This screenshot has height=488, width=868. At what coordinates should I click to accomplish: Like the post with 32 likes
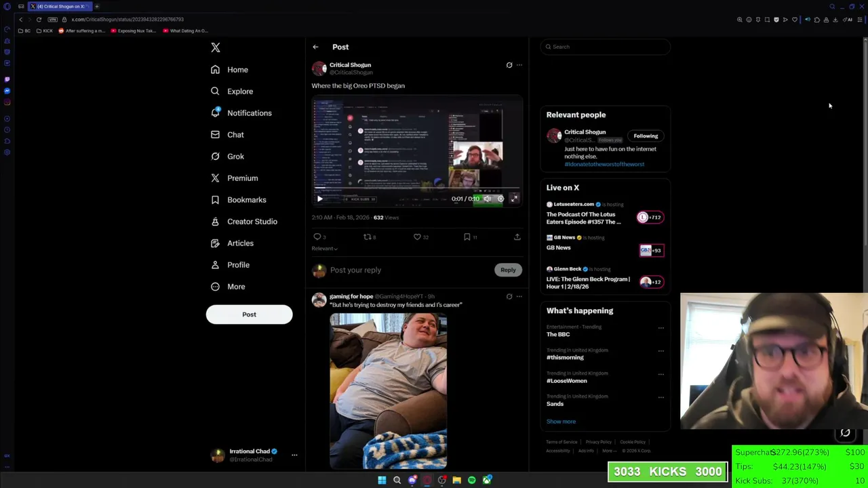(420, 237)
